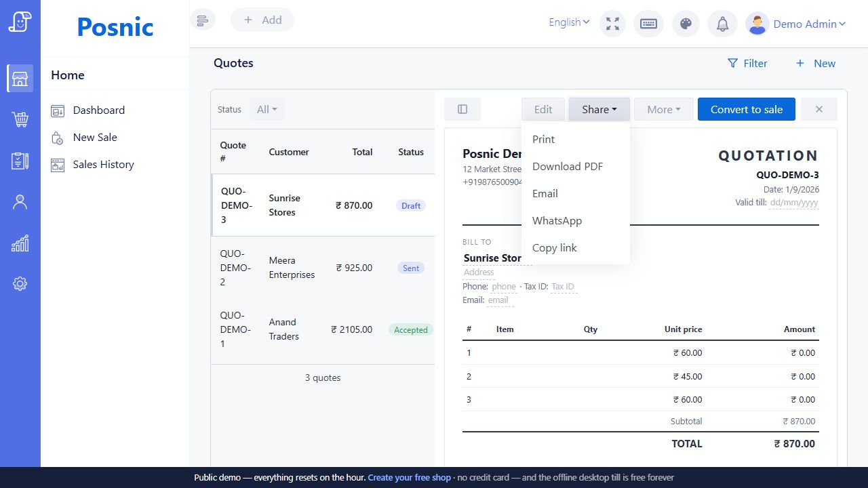Click the Valid till date field

[794, 203]
